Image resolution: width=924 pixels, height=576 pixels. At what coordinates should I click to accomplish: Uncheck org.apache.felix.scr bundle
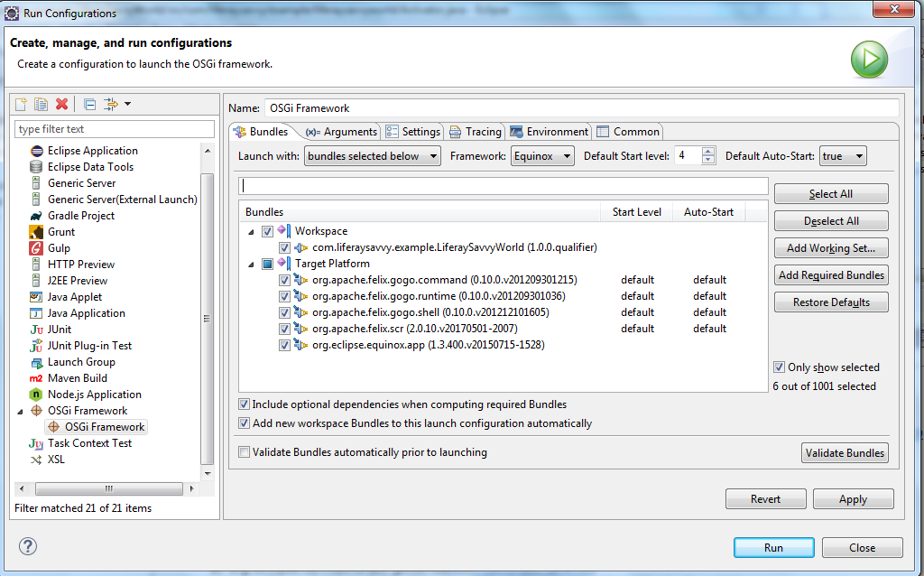click(284, 329)
